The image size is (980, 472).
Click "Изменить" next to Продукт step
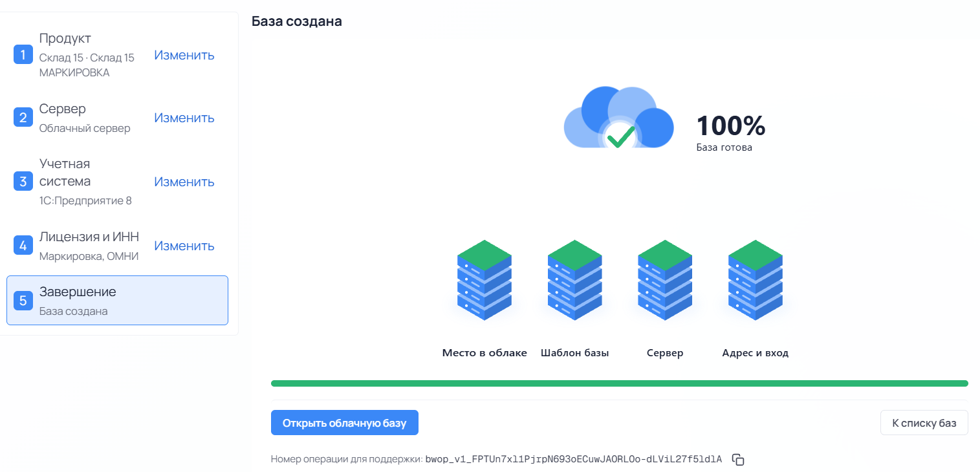click(184, 55)
